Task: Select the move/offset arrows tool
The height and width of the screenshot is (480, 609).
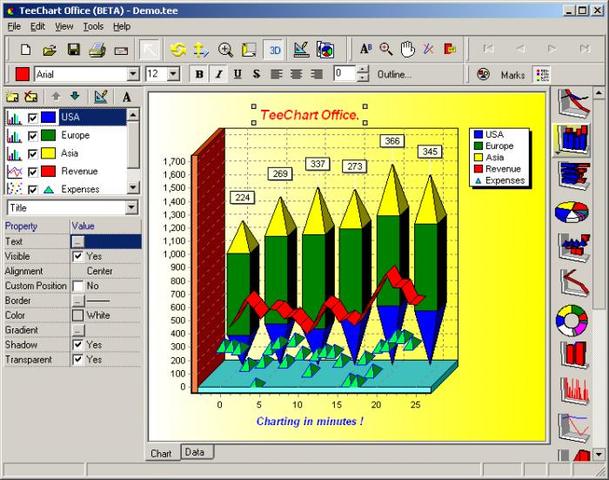Action: (201, 50)
